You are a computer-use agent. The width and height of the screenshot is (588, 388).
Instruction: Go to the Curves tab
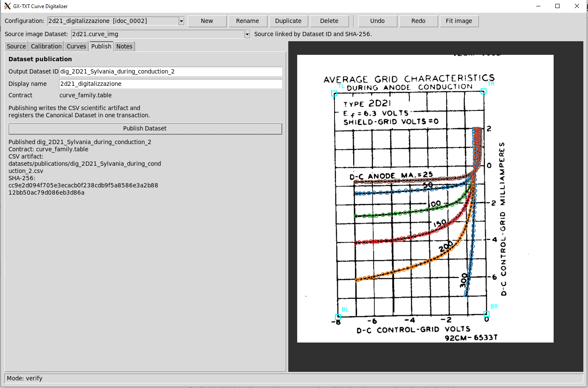pos(76,46)
